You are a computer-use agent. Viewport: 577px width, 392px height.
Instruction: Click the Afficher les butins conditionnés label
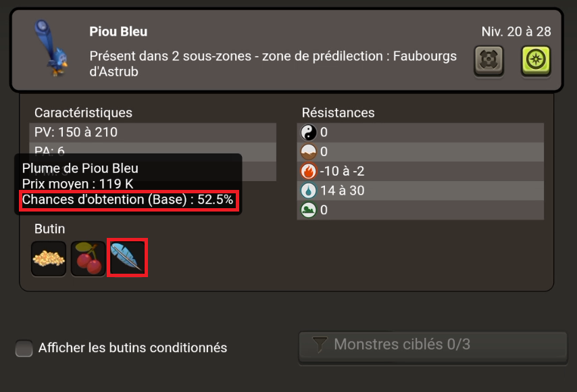pyautogui.click(x=132, y=348)
